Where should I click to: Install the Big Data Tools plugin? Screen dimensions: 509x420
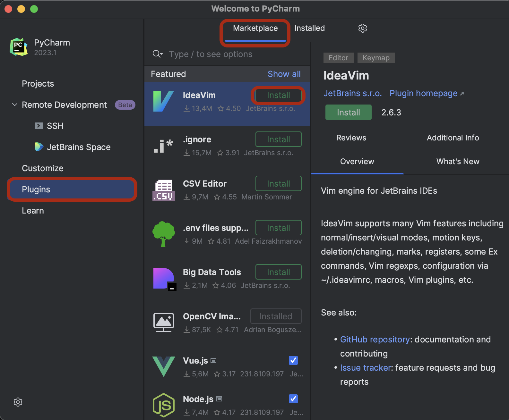coord(278,272)
